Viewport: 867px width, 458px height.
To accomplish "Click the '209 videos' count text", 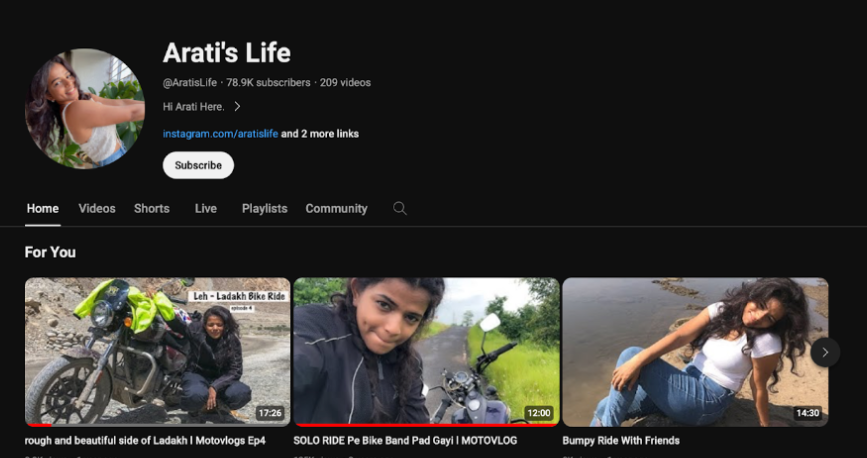I will point(345,82).
